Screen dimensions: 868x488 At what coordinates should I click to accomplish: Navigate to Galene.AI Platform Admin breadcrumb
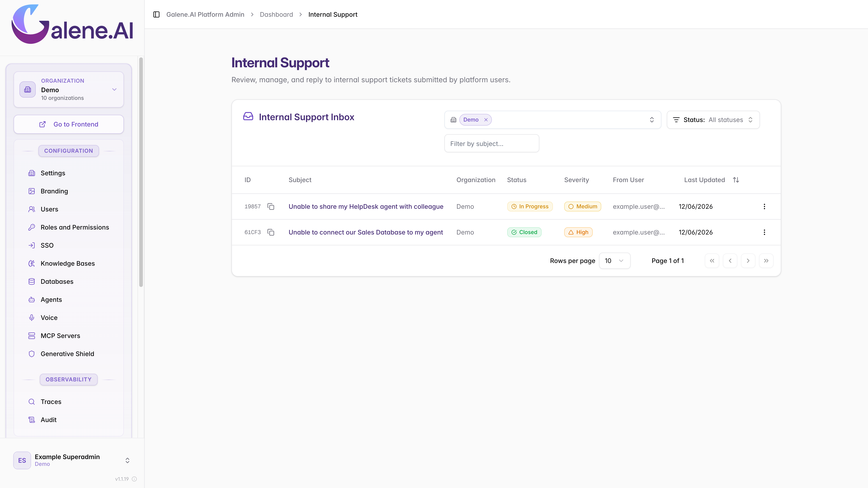[x=205, y=14]
